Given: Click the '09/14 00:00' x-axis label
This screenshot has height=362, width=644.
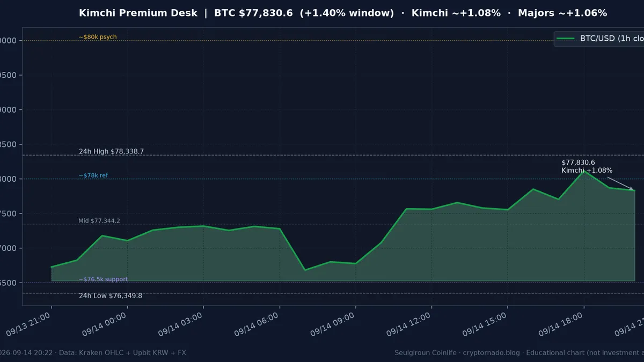Looking at the screenshot, I should tap(105, 325).
